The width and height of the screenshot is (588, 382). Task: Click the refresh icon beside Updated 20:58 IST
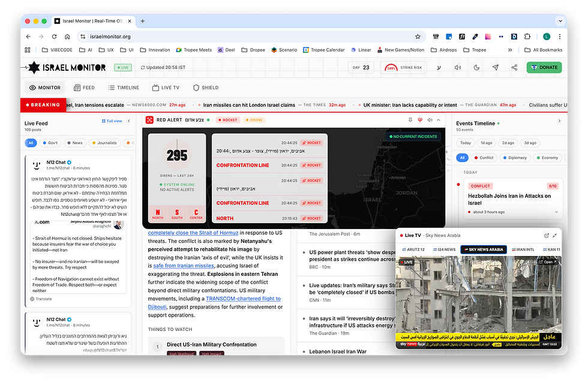pos(143,68)
